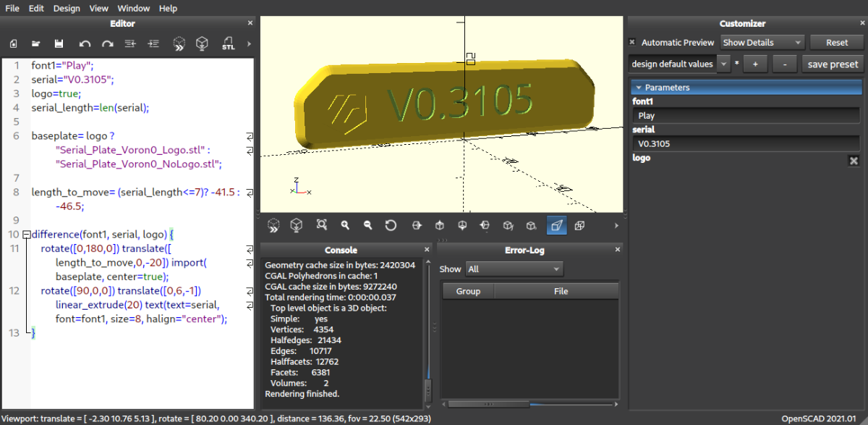Image resolution: width=868 pixels, height=425 pixels.
Task: Click the New file icon in Editor toolbar
Action: 13,44
